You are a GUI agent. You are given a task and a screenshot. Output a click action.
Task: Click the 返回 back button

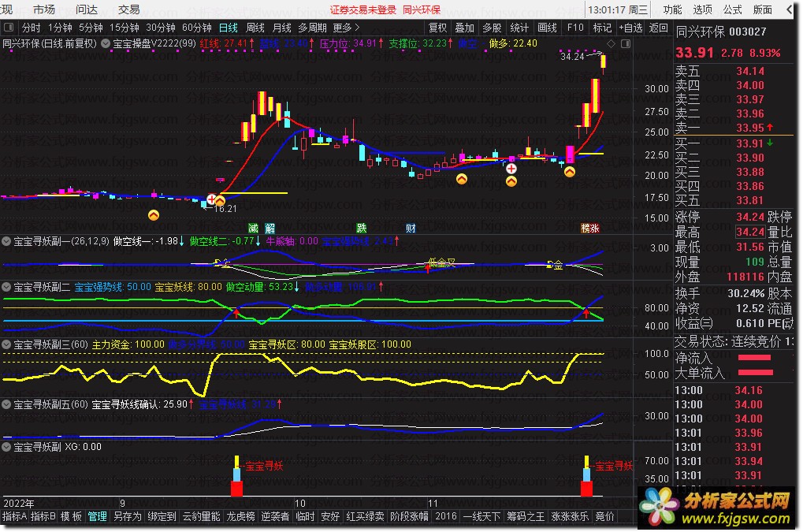point(658,28)
